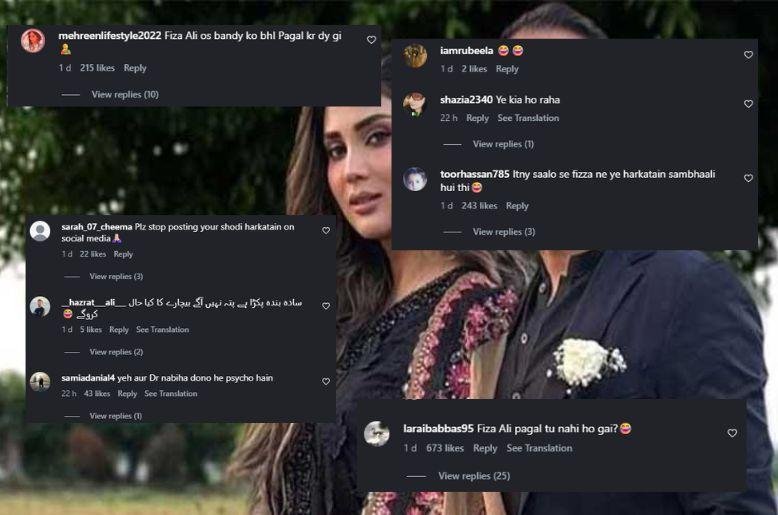Image resolution: width=778 pixels, height=515 pixels.
Task: Heart laraibabbas95's comment
Action: tap(732, 433)
